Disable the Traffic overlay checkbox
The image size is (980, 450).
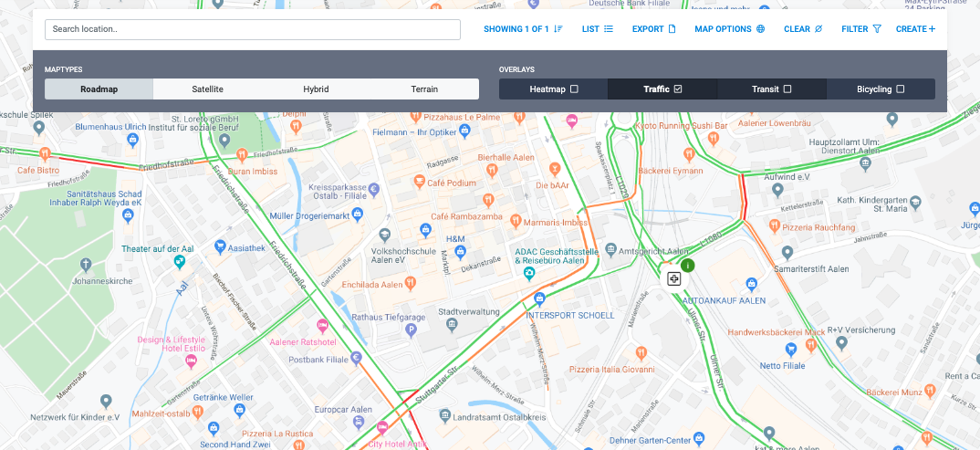click(677, 89)
